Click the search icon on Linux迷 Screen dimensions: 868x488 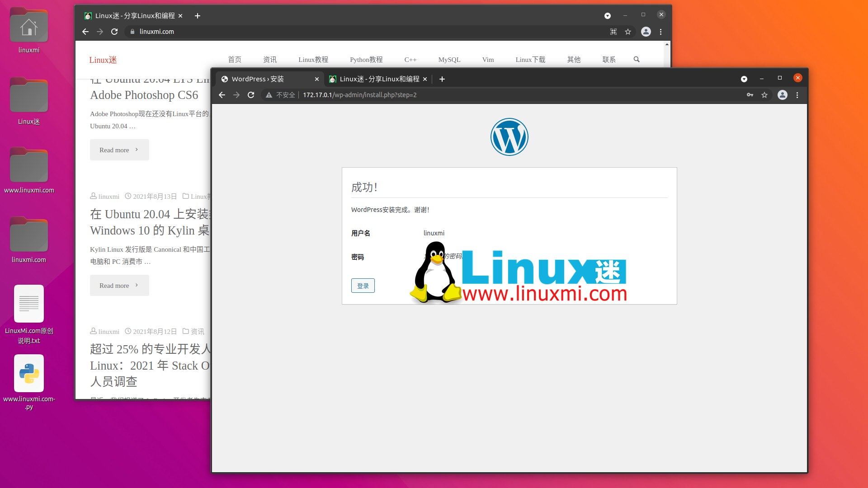(x=637, y=59)
